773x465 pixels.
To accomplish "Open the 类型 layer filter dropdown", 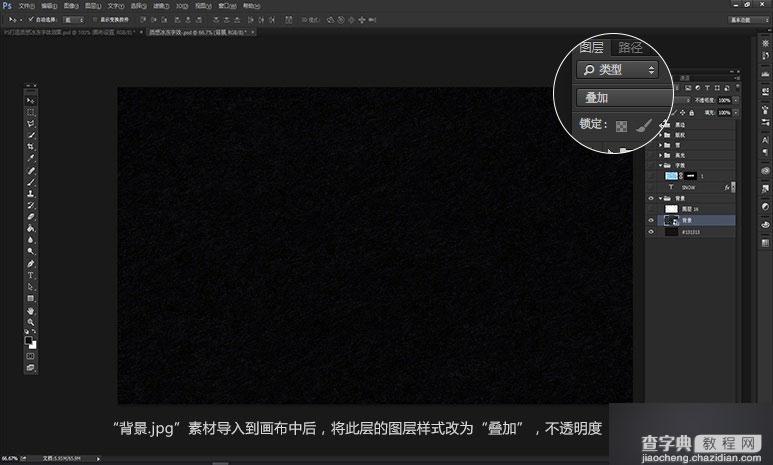I will (x=617, y=69).
